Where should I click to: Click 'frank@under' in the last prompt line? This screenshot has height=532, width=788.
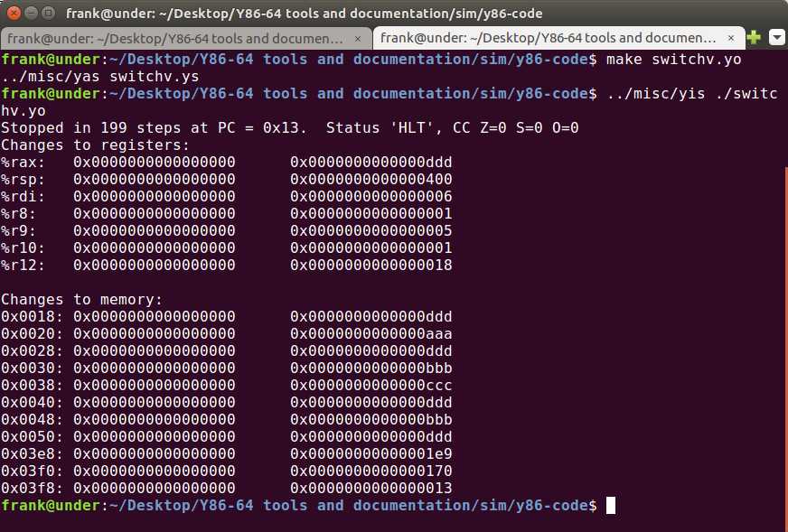pos(51,506)
